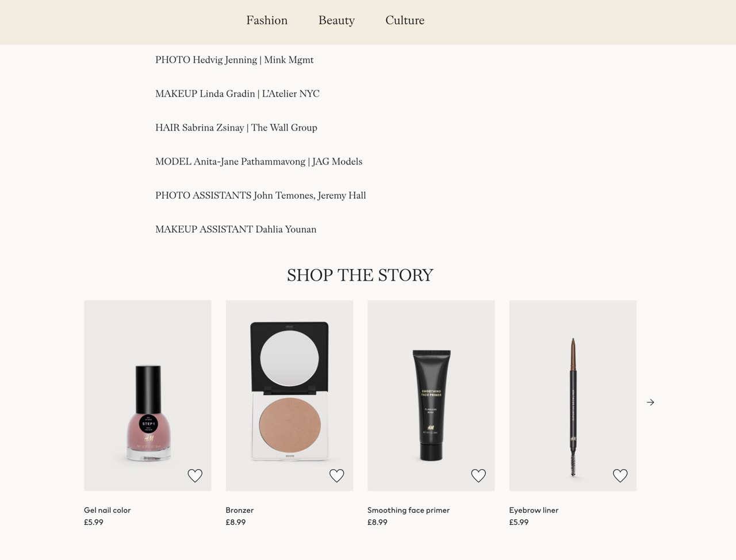View the Bronzer compact product image
736x560 pixels.
289,396
